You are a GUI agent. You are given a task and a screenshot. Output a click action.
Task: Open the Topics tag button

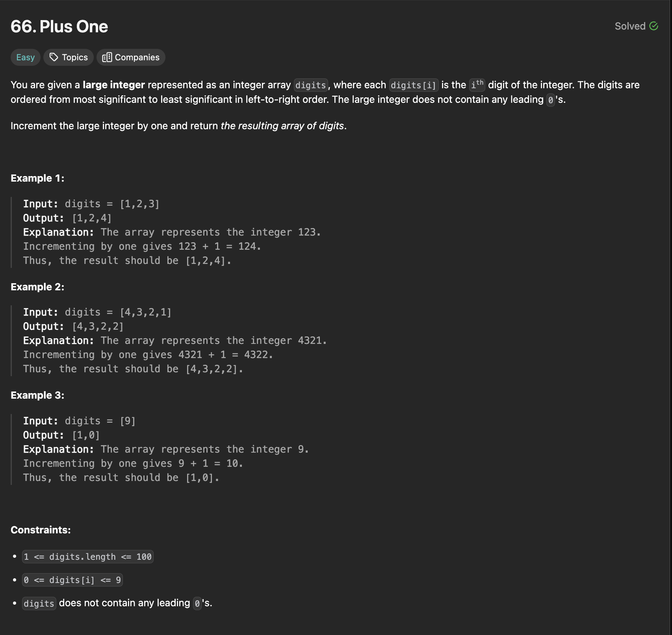tap(69, 58)
